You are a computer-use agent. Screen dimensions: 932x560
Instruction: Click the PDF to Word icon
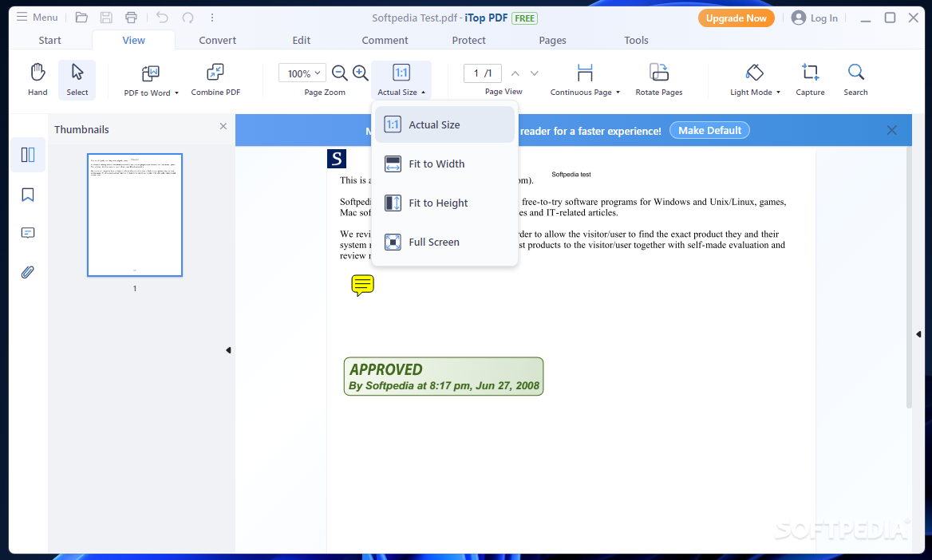tap(150, 73)
